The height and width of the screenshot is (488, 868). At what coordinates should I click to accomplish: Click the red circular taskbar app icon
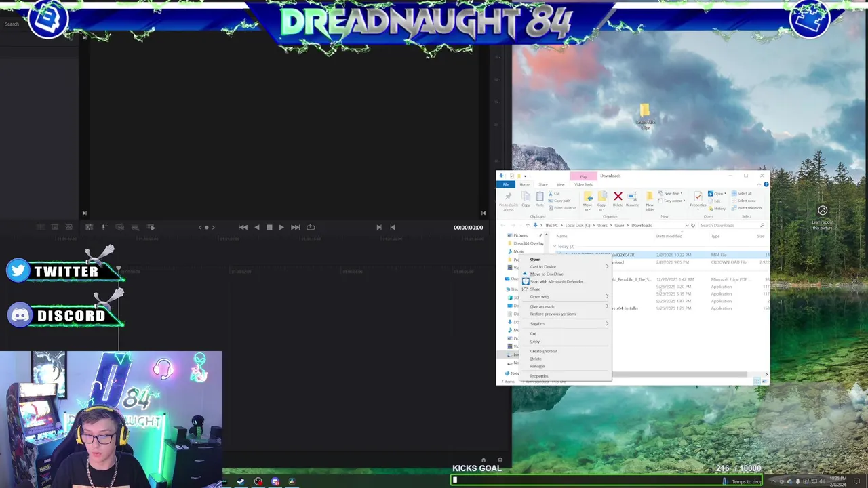(x=258, y=481)
